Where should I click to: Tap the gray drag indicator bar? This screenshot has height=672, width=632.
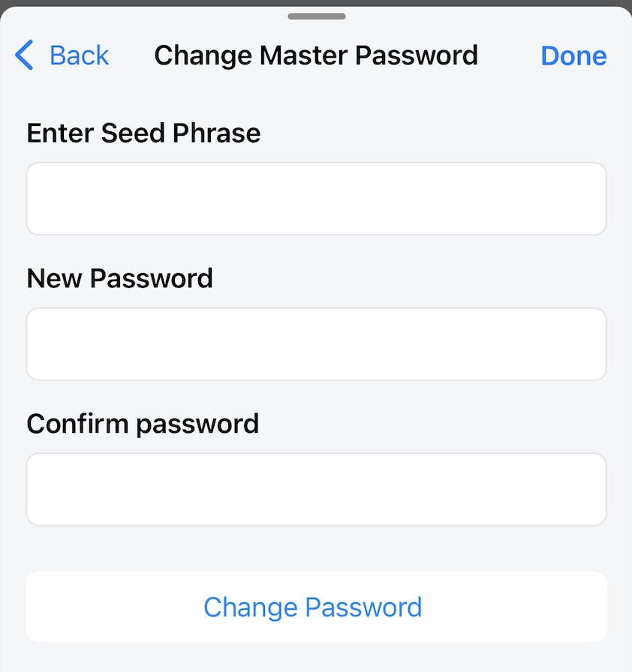316,16
